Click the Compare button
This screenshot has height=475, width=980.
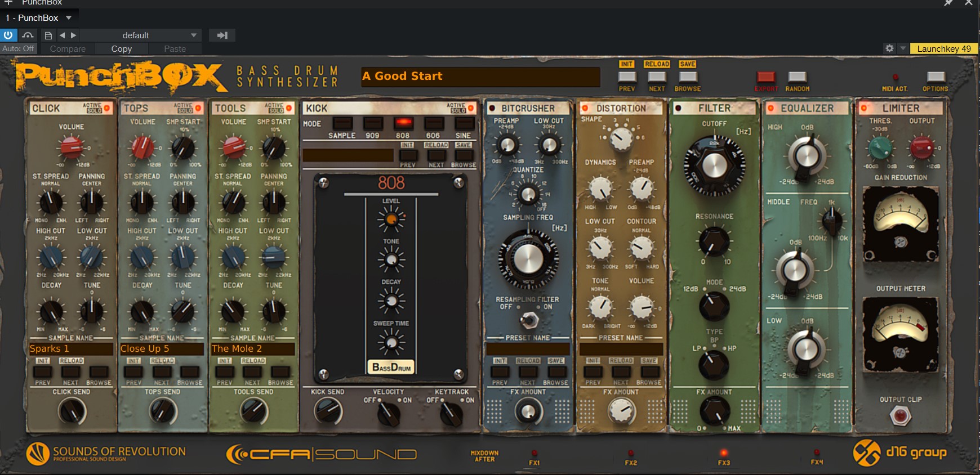click(68, 49)
